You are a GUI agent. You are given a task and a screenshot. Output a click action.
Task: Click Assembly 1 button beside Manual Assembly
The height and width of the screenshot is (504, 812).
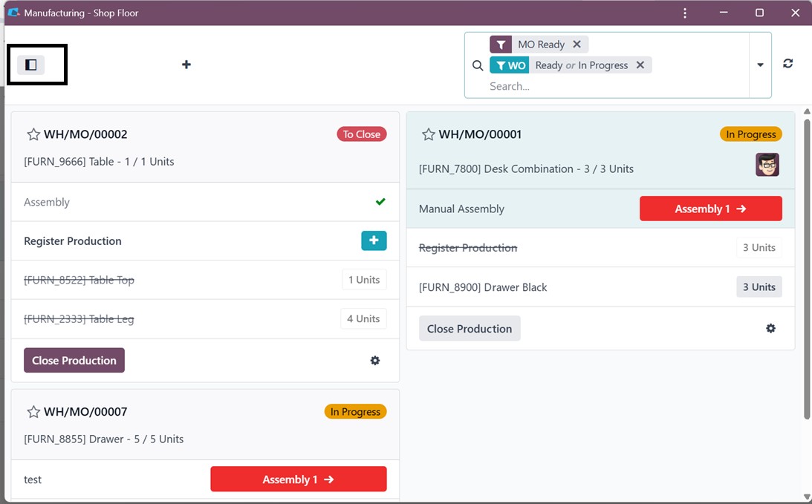tap(710, 209)
